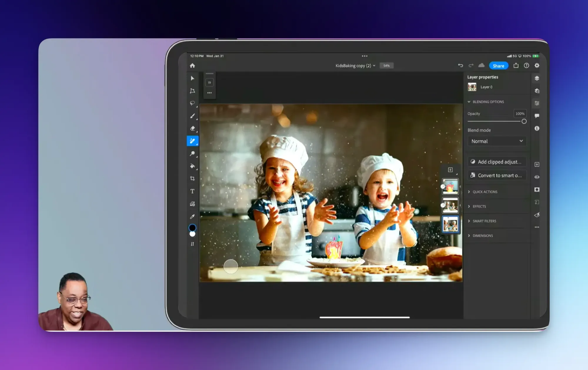
Task: Open the Normal blend mode dropdown
Action: click(497, 141)
